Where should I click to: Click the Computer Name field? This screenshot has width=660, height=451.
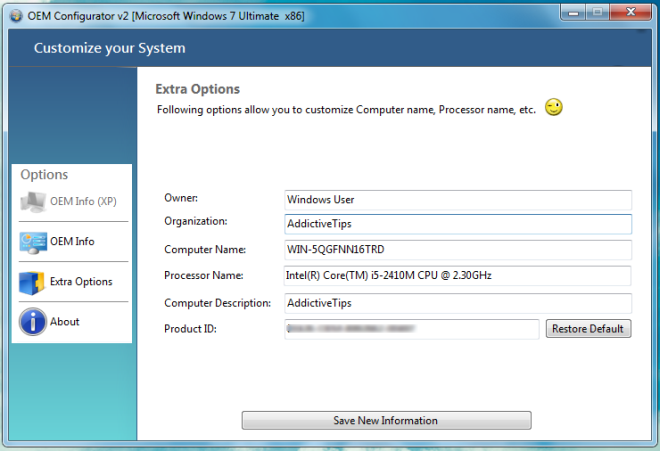click(x=458, y=250)
